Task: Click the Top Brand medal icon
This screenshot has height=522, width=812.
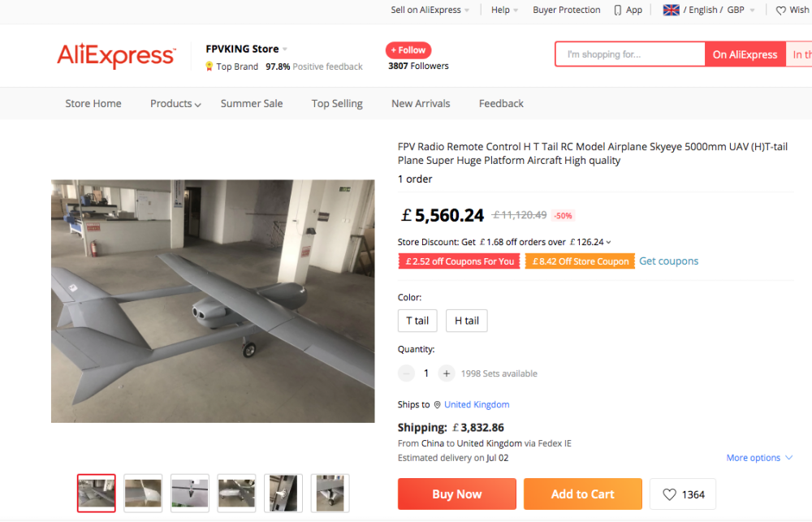Action: (x=209, y=67)
